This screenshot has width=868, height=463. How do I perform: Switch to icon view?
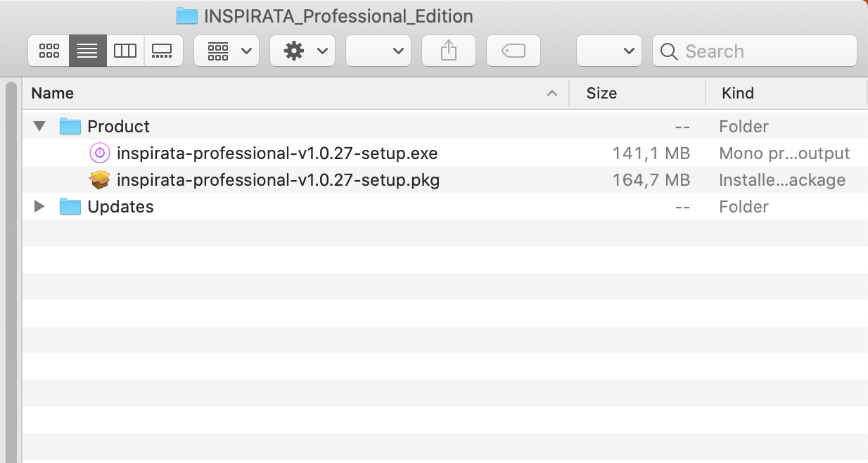(x=49, y=51)
